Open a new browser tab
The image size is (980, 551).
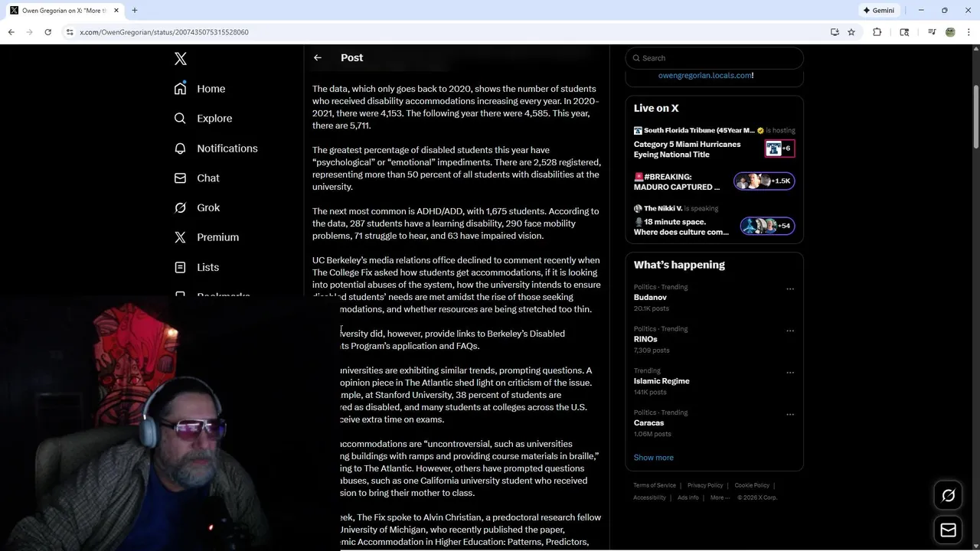pos(135,11)
